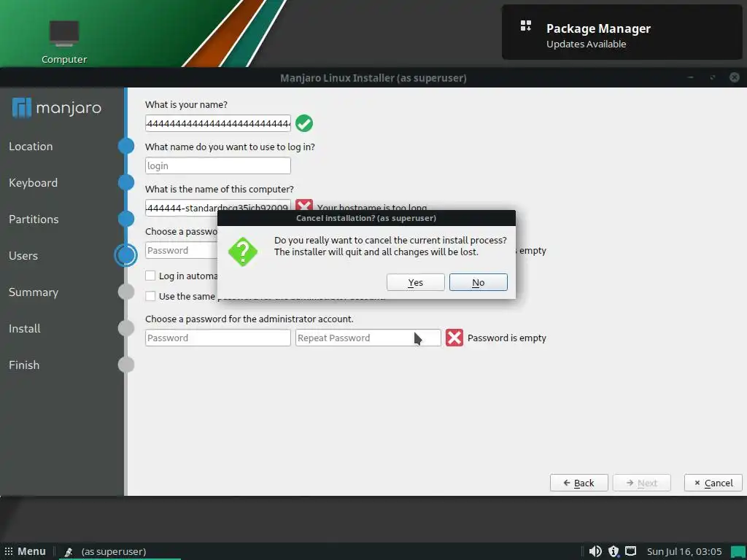Image resolution: width=747 pixels, height=560 pixels.
Task: Open the Computer desktop icon
Action: coord(64,42)
